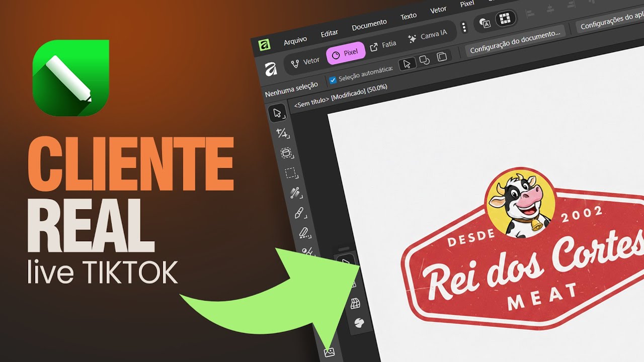Open the Canva IA tab
The height and width of the screenshot is (362, 644).
[x=428, y=36]
